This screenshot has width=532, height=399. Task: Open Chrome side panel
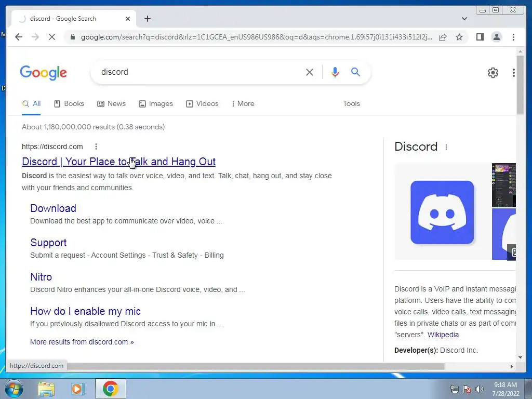coord(480,37)
